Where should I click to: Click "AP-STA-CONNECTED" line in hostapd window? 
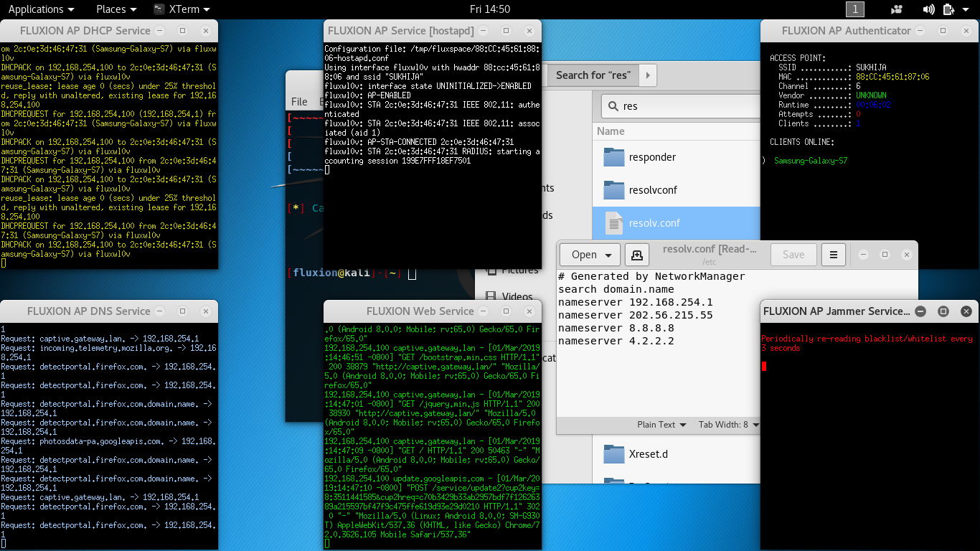[x=419, y=142]
